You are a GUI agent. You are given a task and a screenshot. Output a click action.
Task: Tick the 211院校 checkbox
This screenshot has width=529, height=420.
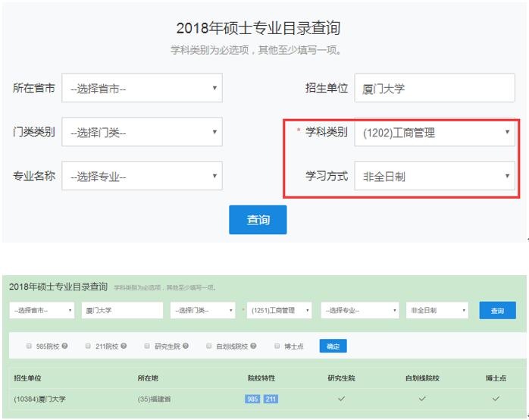point(88,346)
